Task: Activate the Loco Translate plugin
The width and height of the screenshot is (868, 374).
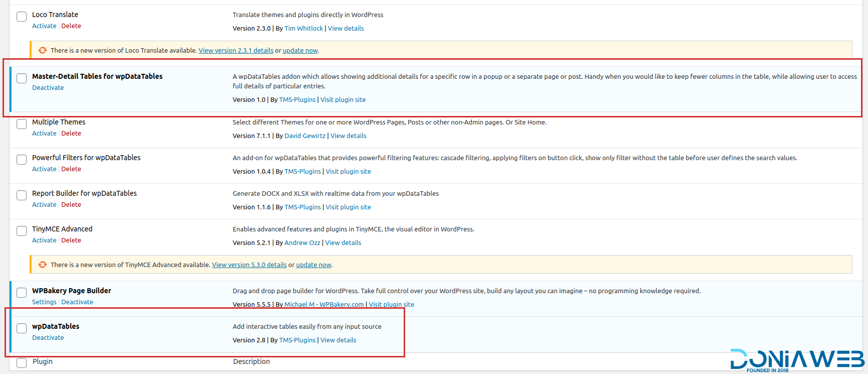Action: click(44, 26)
